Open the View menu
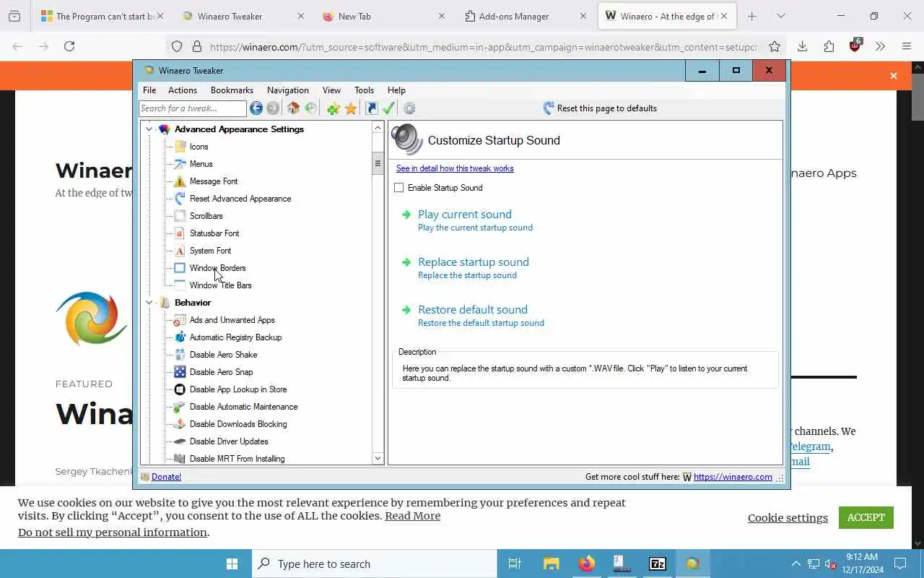This screenshot has width=924, height=578. 331,90
